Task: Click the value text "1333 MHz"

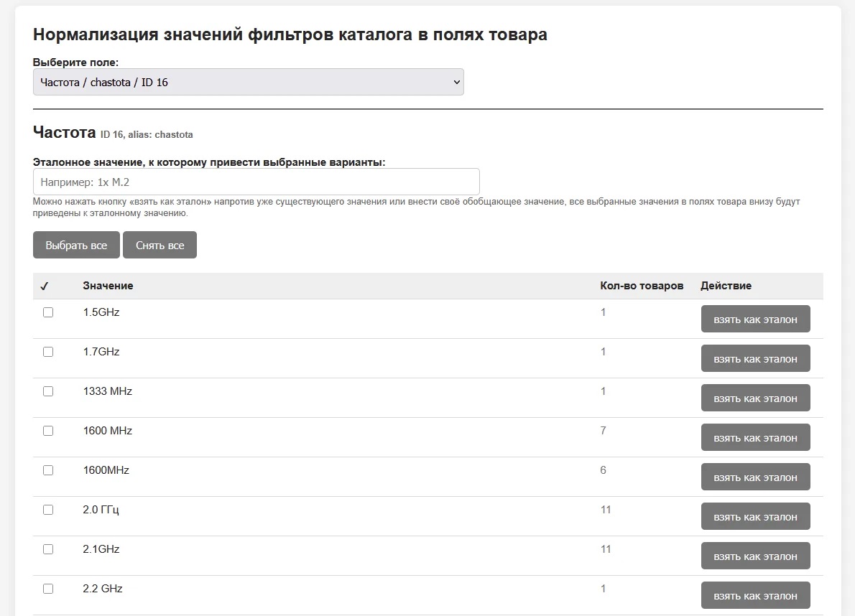Action: (x=108, y=391)
